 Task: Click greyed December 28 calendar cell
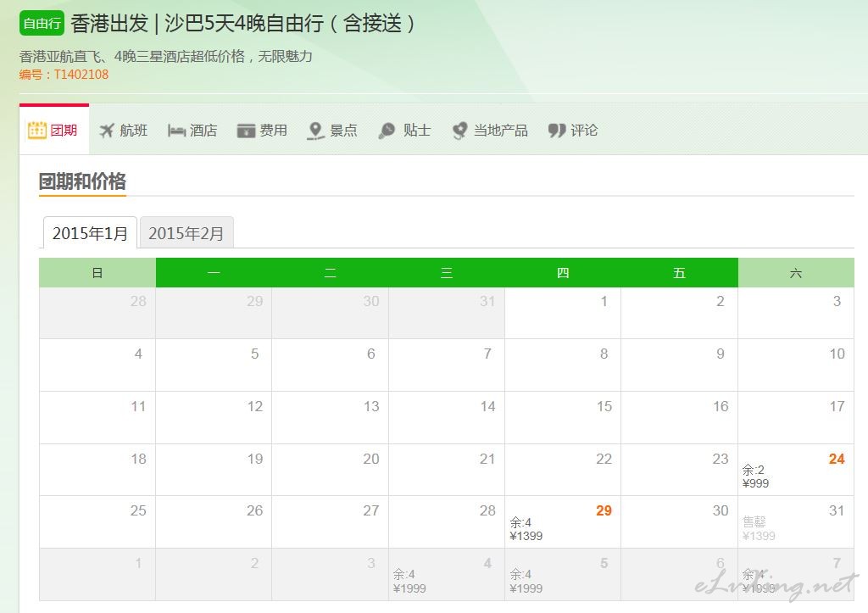[x=97, y=313]
